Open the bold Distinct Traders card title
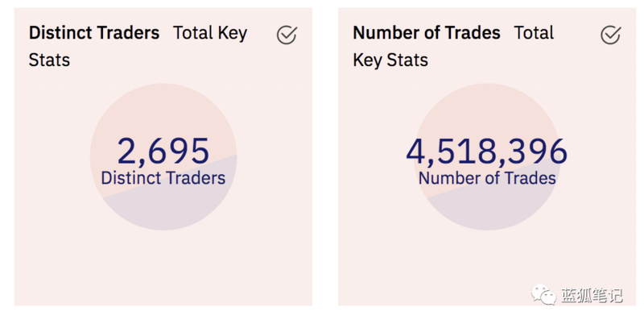This screenshot has height=324, width=644. click(x=94, y=33)
